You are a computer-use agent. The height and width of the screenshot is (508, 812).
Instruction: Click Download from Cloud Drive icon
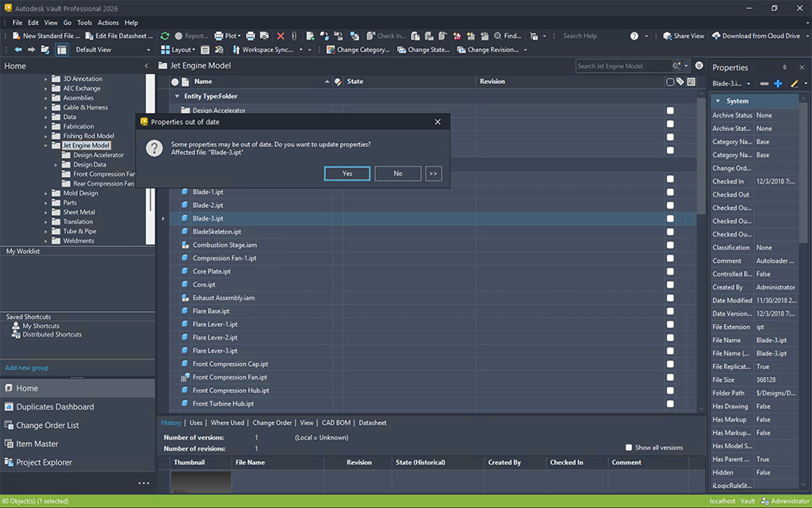point(716,36)
